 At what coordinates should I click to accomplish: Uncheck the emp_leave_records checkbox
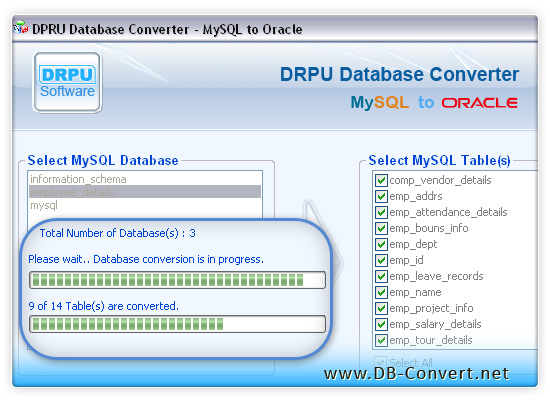tap(381, 276)
